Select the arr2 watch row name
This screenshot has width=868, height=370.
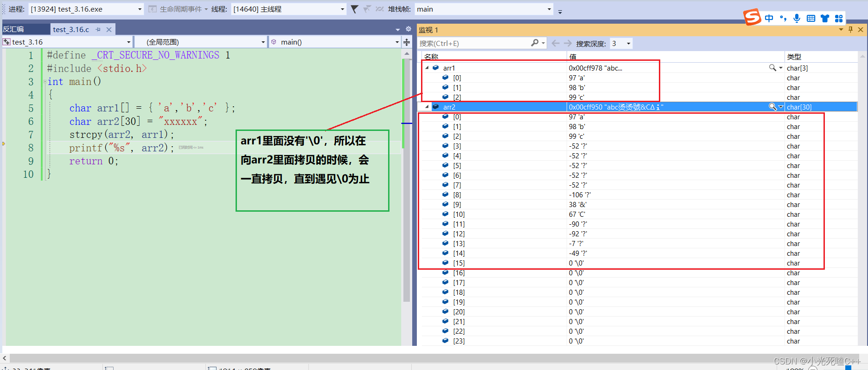tap(449, 107)
